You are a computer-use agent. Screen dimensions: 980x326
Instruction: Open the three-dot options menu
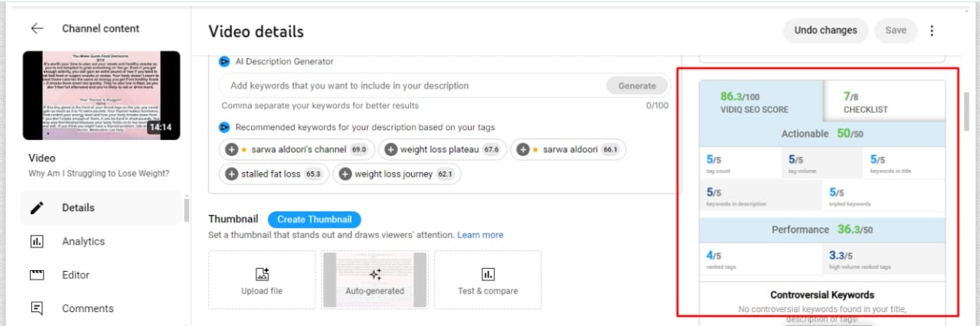932,31
